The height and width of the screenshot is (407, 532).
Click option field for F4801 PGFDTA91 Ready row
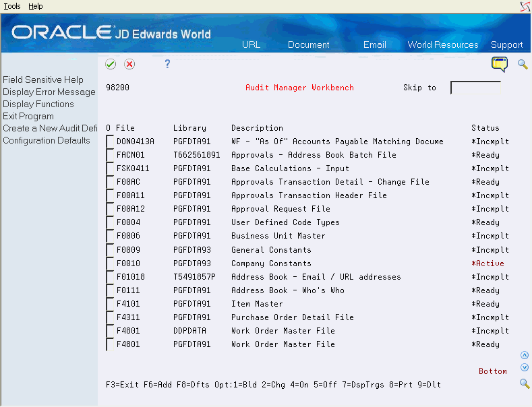pos(110,344)
